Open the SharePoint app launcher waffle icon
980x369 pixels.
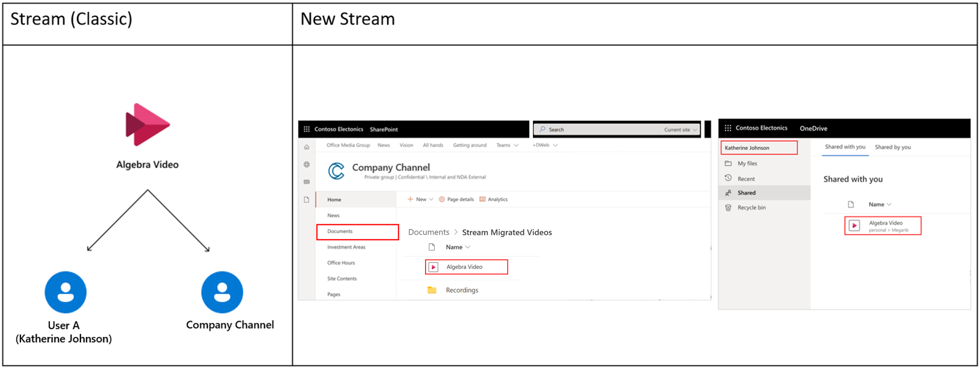point(307,129)
